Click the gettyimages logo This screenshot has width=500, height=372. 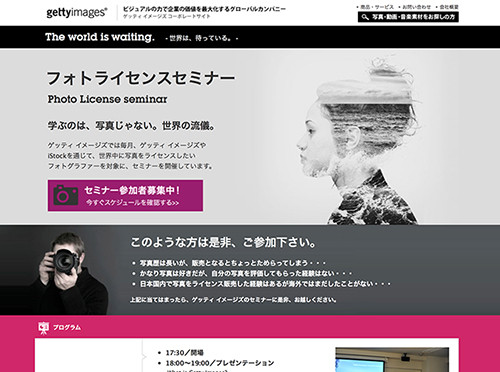pyautogui.click(x=77, y=13)
